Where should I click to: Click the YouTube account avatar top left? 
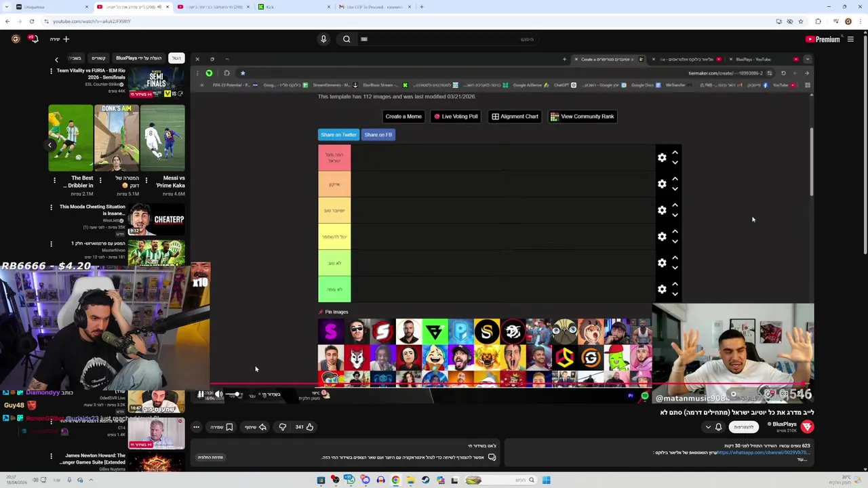coord(16,39)
